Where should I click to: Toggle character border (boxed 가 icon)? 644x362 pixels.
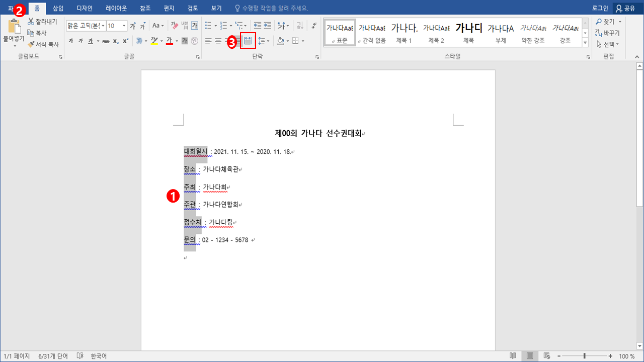tap(194, 26)
